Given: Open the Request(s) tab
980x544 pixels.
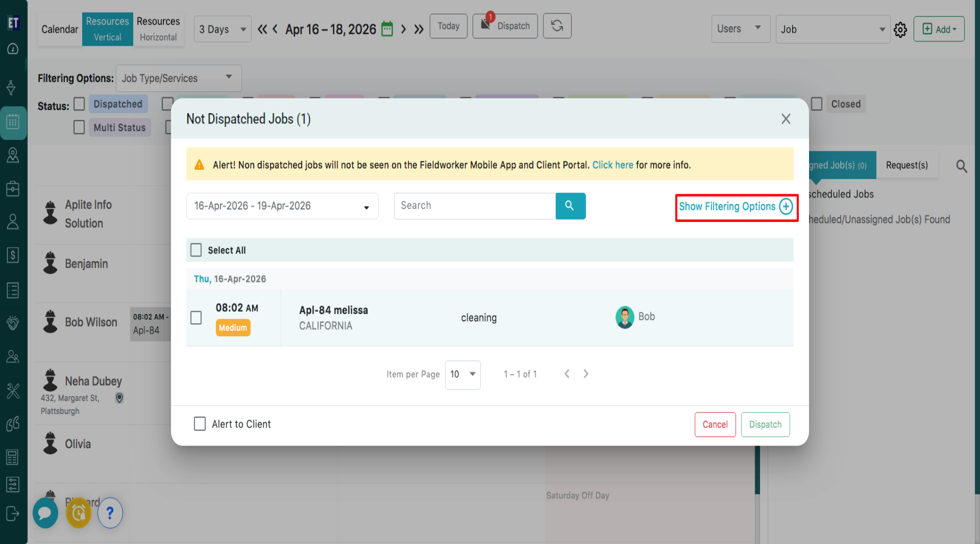Looking at the screenshot, I should [906, 165].
